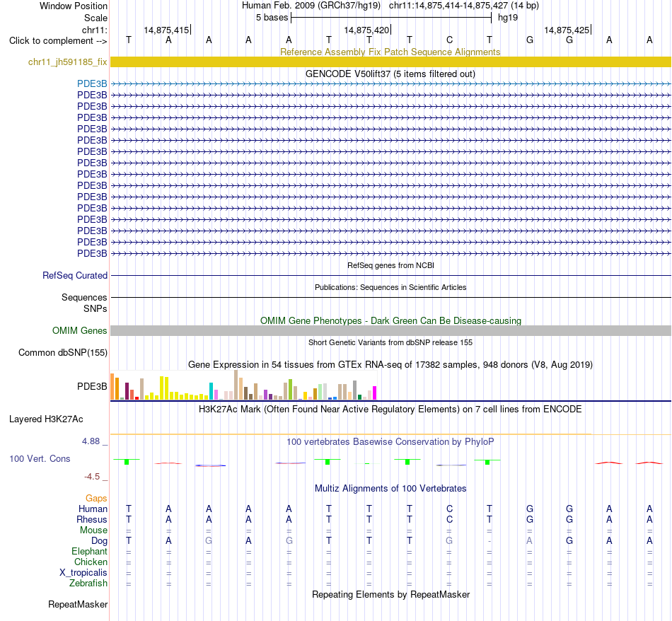
Task: Select the Elephant alignment row label
Action: tap(90, 551)
